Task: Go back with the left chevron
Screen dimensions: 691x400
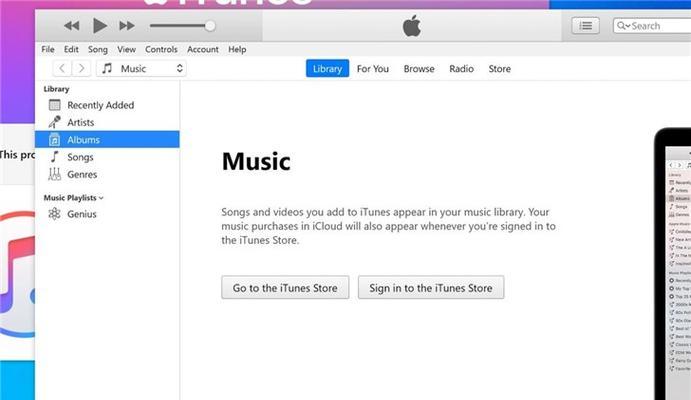Action: coord(62,68)
